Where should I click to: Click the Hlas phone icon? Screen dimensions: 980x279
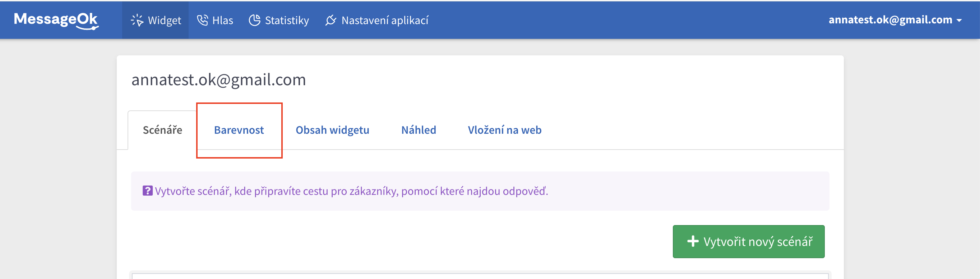(202, 20)
